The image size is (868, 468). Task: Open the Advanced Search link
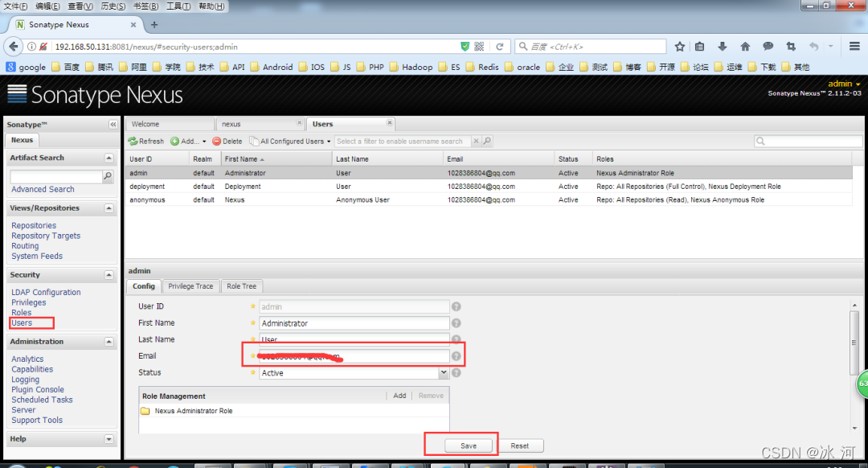coord(43,190)
